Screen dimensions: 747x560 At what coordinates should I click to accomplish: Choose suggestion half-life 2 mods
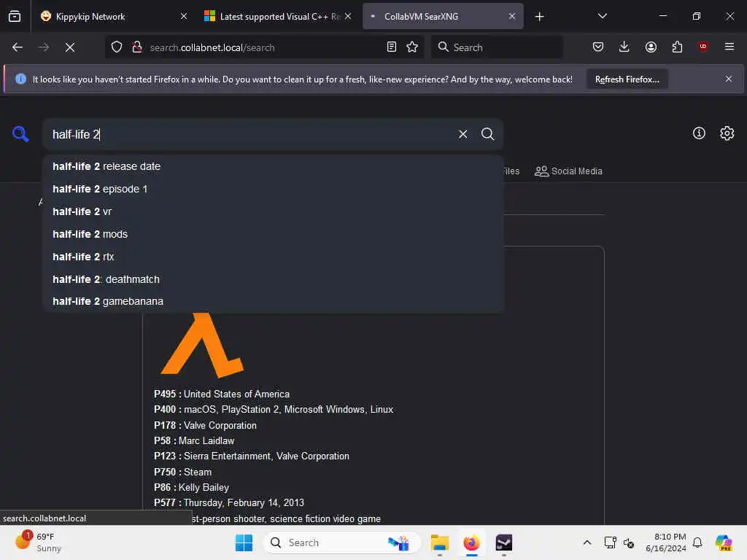coord(273,234)
